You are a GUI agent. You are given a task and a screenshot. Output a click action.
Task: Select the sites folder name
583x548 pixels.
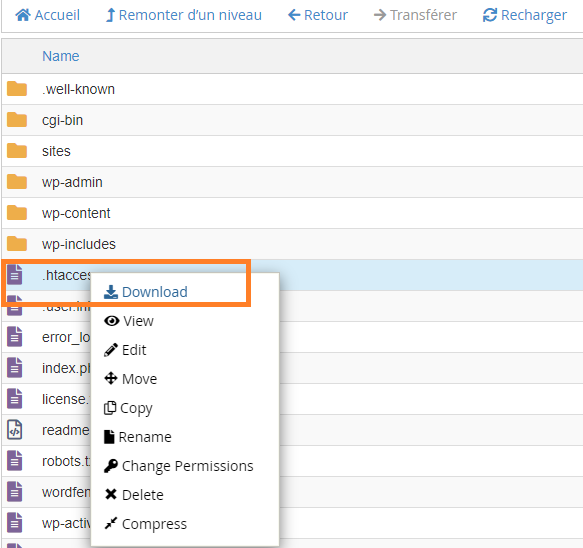pyautogui.click(x=56, y=151)
